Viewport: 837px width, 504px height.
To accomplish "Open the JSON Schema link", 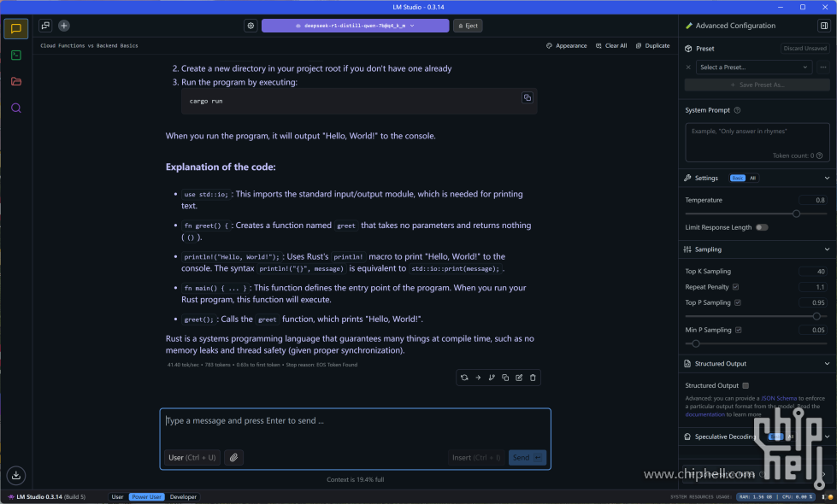I will click(778, 398).
